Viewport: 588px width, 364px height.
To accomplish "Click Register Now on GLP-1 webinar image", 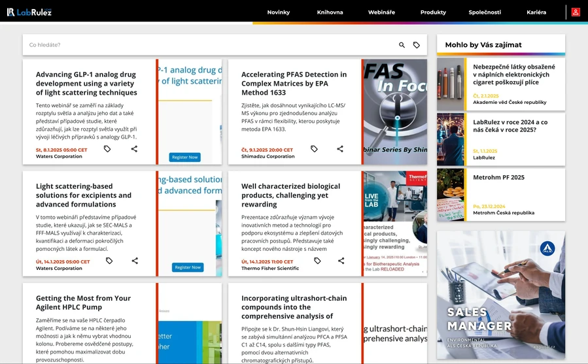I will [x=185, y=157].
